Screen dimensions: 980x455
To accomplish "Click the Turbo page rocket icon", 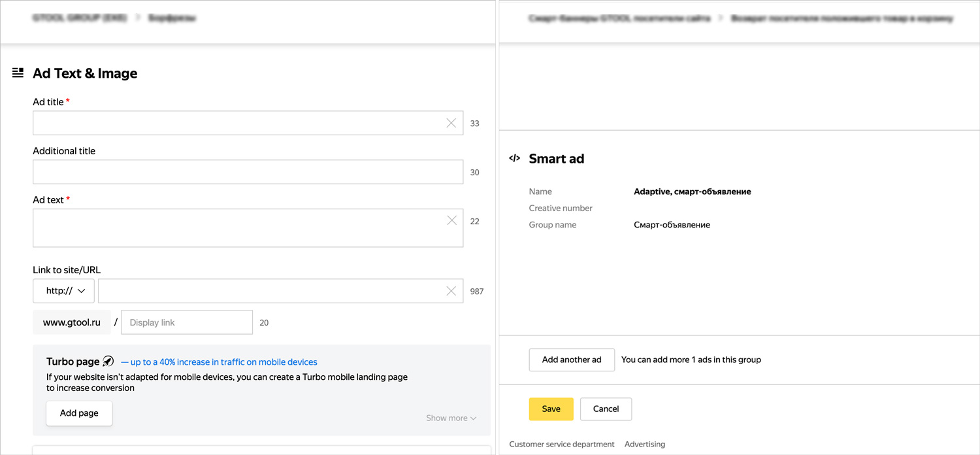I will click(x=108, y=362).
